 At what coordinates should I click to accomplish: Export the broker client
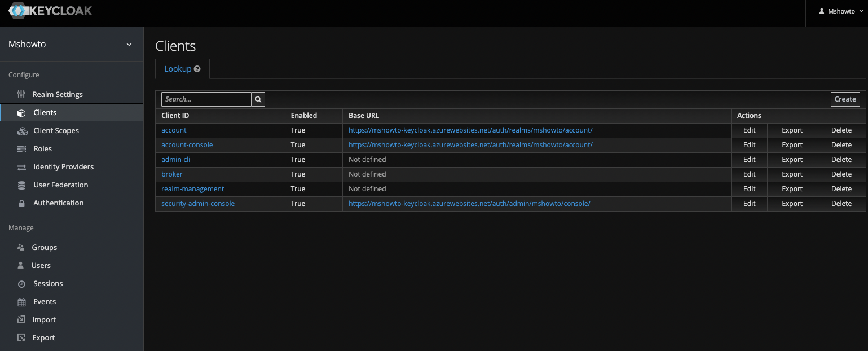pyautogui.click(x=792, y=174)
